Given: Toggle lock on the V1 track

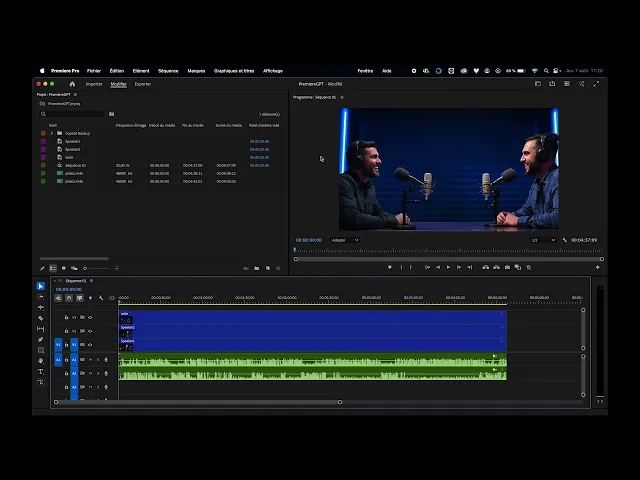Looking at the screenshot, I should point(67,345).
